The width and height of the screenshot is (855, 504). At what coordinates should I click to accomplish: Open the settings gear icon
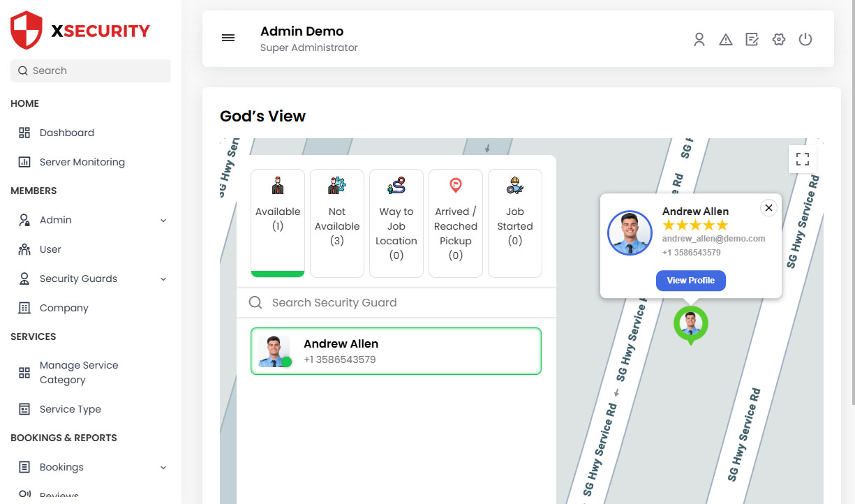[779, 39]
